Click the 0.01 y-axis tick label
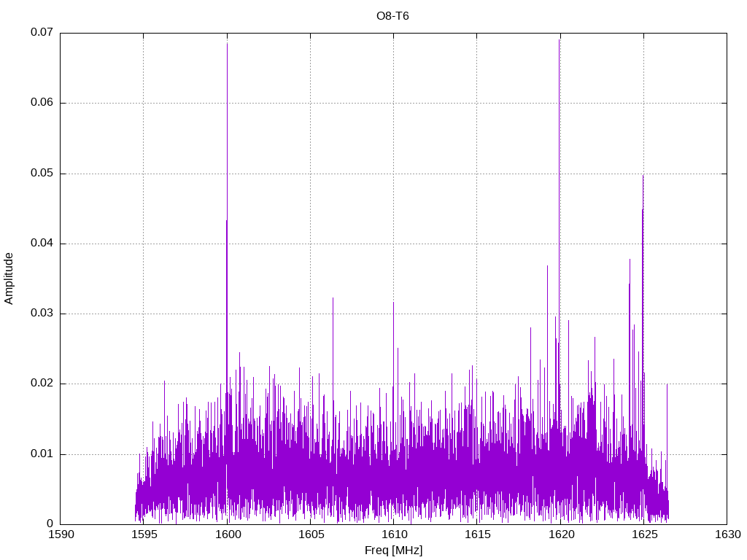 42,454
